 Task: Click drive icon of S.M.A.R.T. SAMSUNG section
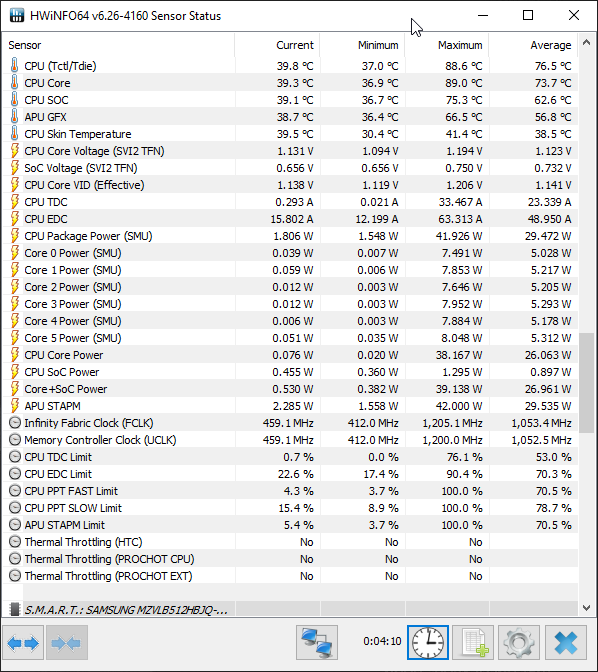[x=15, y=609]
